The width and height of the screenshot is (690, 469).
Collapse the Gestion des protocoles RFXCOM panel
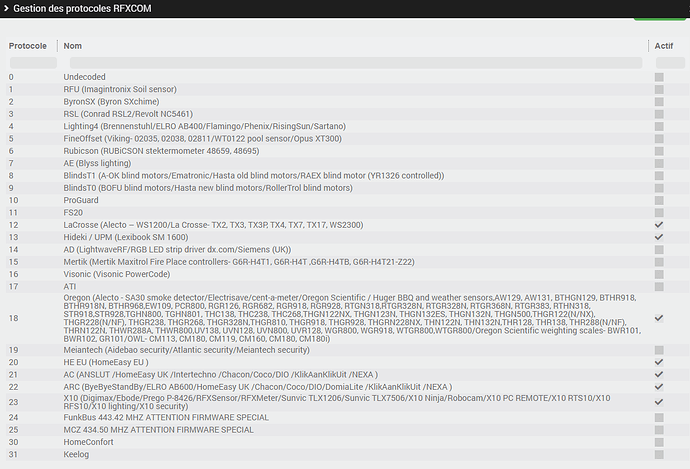(x=7, y=8)
